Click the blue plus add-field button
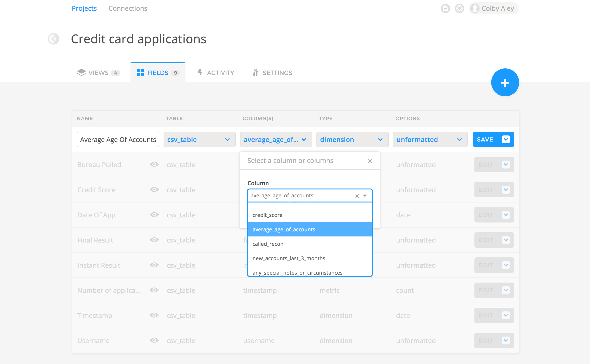Screen dimensions: 590x364 click(505, 83)
